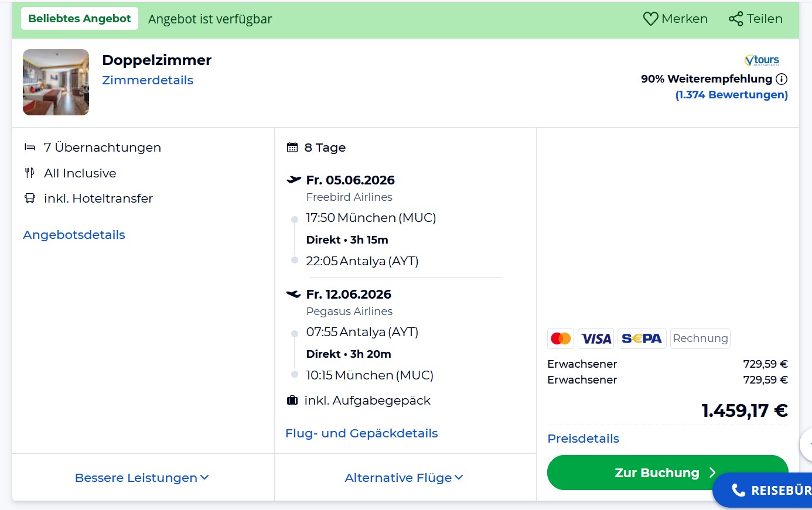
Task: Open the Zimmerdetails link
Action: point(148,80)
